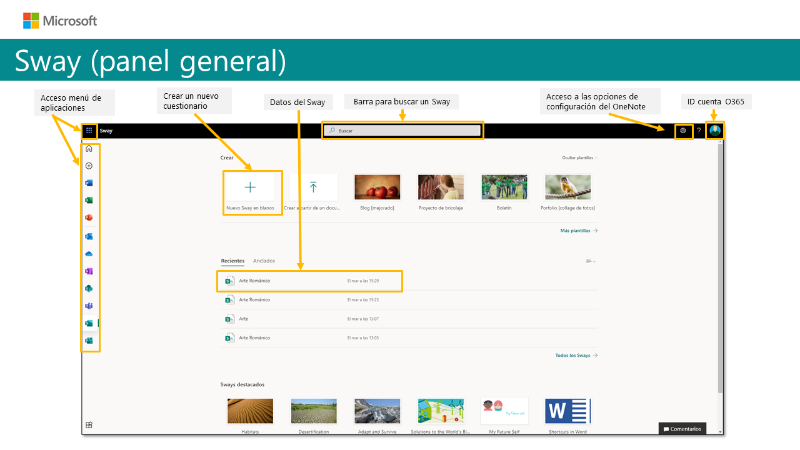This screenshot has height=450, width=800.
Task: Click the last teal app icon in the sidebar
Action: pos(89,340)
